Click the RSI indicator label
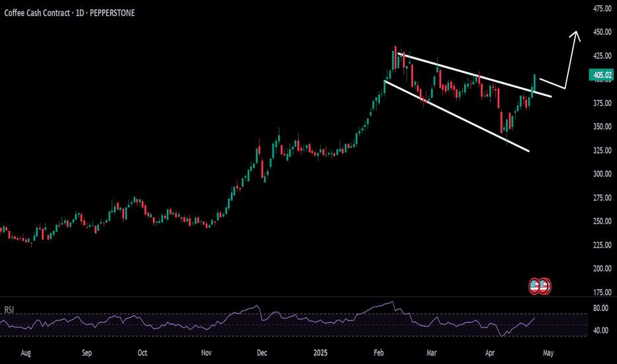 click(9, 310)
